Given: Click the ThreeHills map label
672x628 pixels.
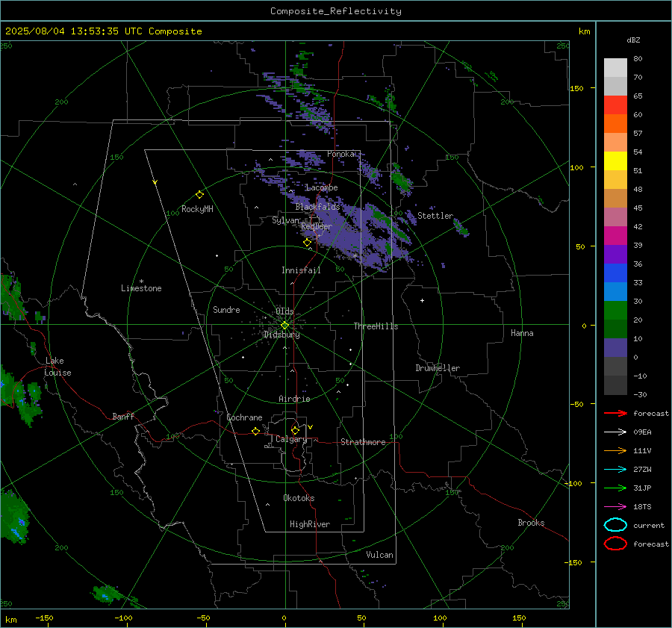Looking at the screenshot, I should pyautogui.click(x=376, y=326).
